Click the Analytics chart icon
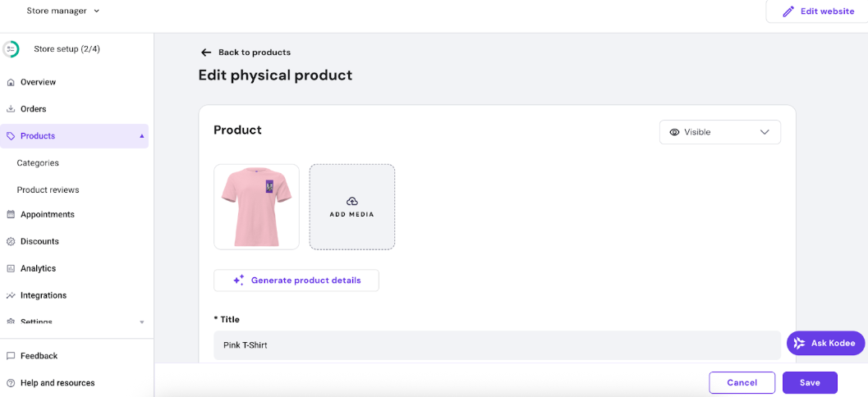 point(11,268)
